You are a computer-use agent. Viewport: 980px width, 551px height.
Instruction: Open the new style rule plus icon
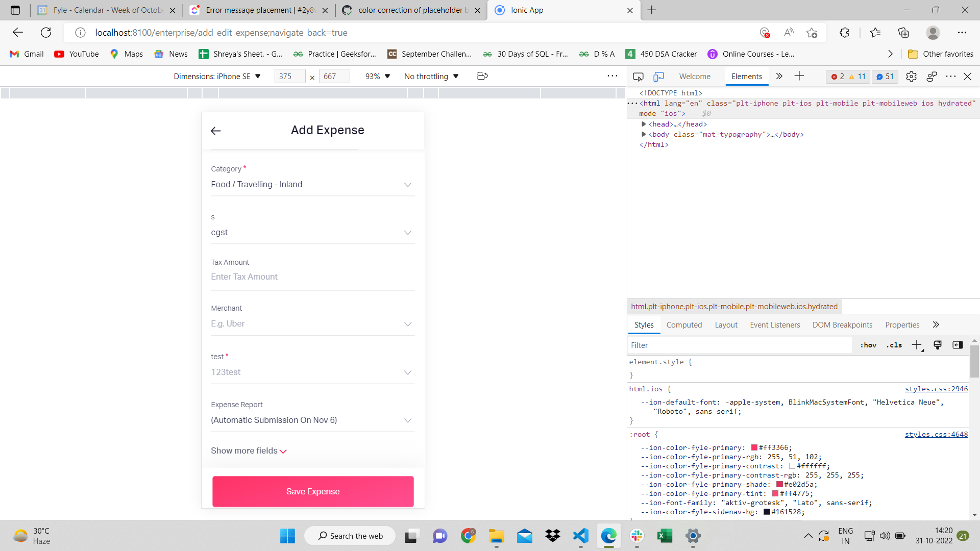[917, 345]
